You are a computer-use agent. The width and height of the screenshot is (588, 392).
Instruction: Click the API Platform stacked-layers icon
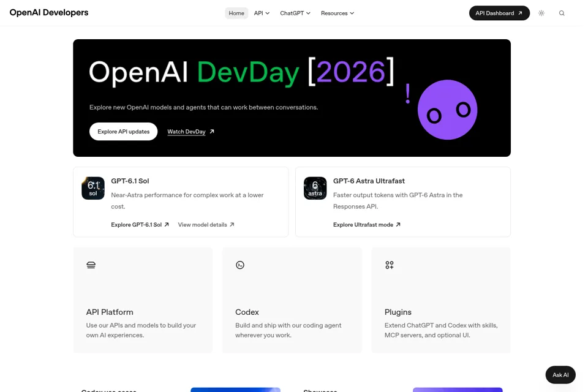[x=91, y=265]
